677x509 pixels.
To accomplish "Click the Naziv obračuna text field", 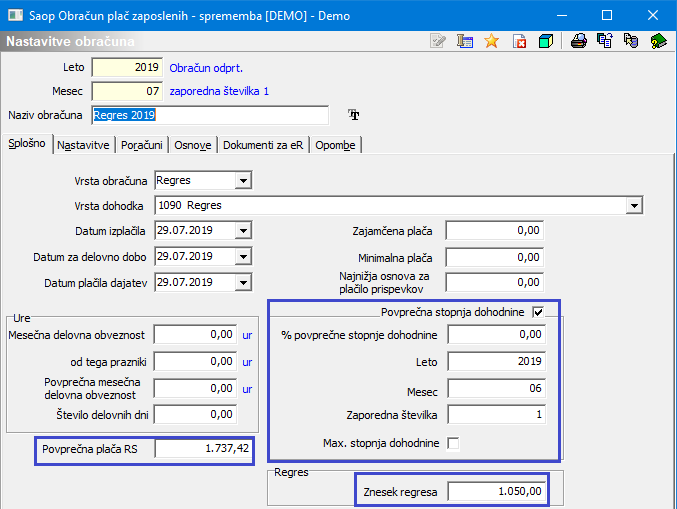I will tap(209, 115).
